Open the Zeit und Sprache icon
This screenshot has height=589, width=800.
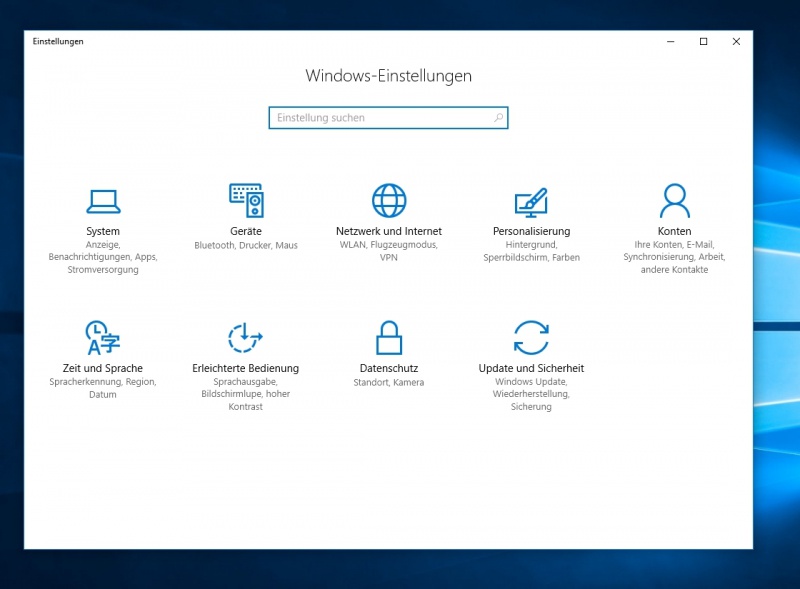[x=103, y=337]
